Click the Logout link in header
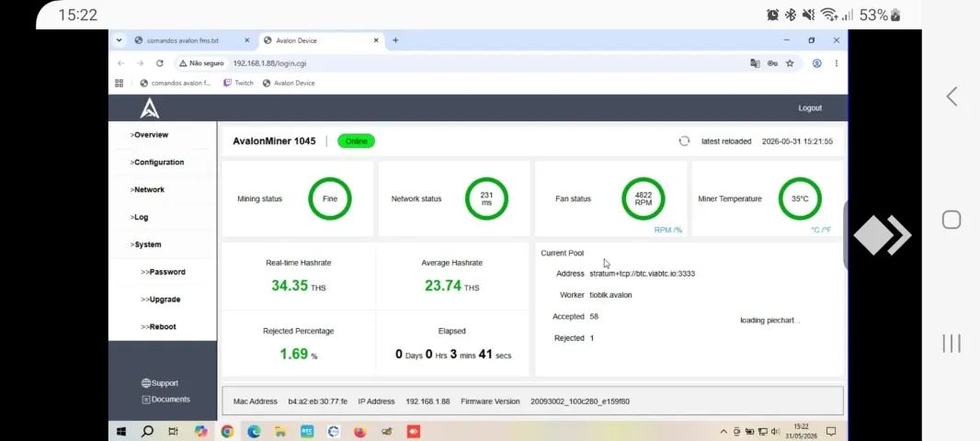Image resolution: width=980 pixels, height=441 pixels. click(x=810, y=108)
